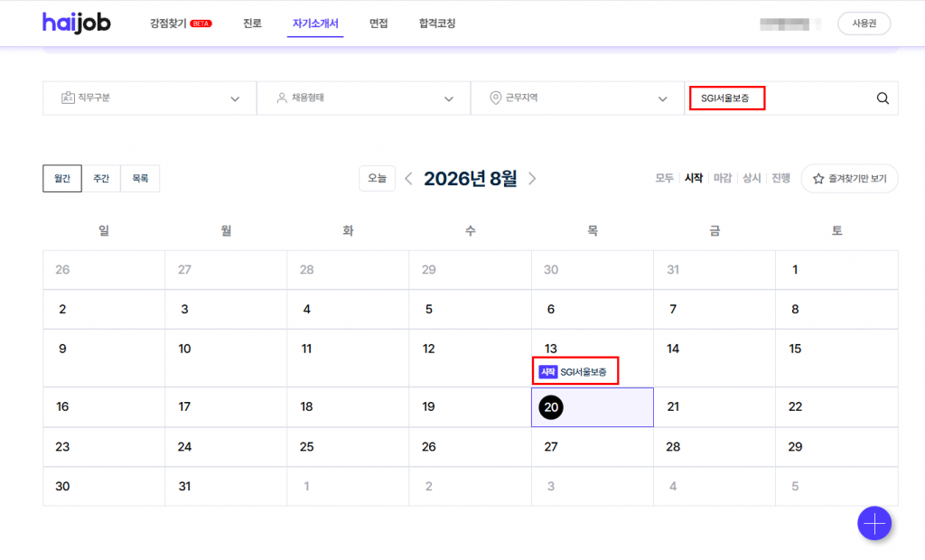925x560 pixels.
Task: Open the 강점찾기 BETA menu
Action: tap(181, 23)
